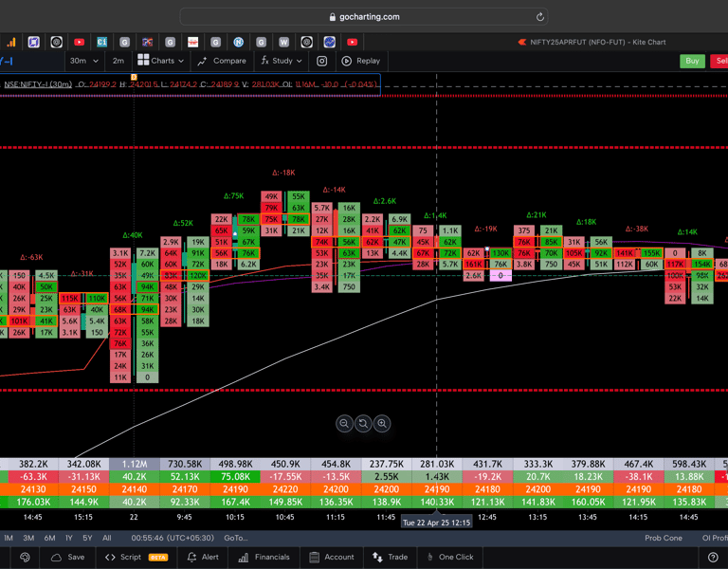The image size is (728, 569).
Task: Click the Script BETA badge
Action: pyautogui.click(x=158, y=557)
